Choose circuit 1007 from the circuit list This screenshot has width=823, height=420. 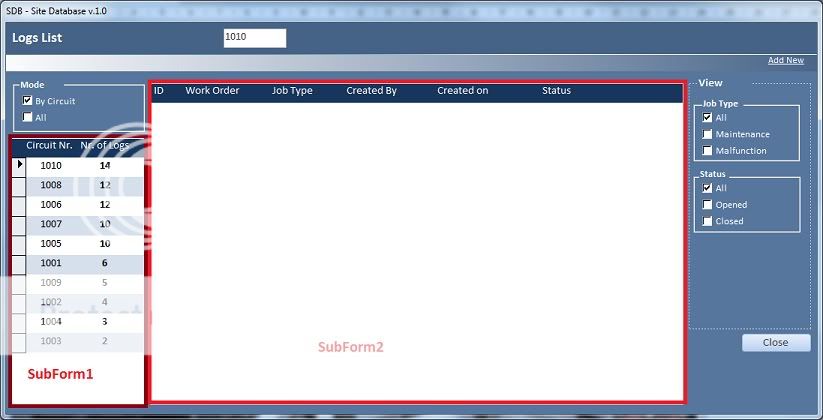[x=51, y=224]
